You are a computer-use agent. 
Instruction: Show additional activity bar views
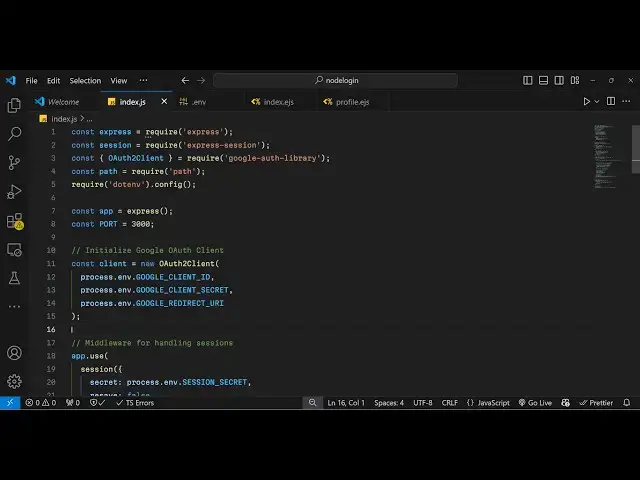[x=14, y=306]
